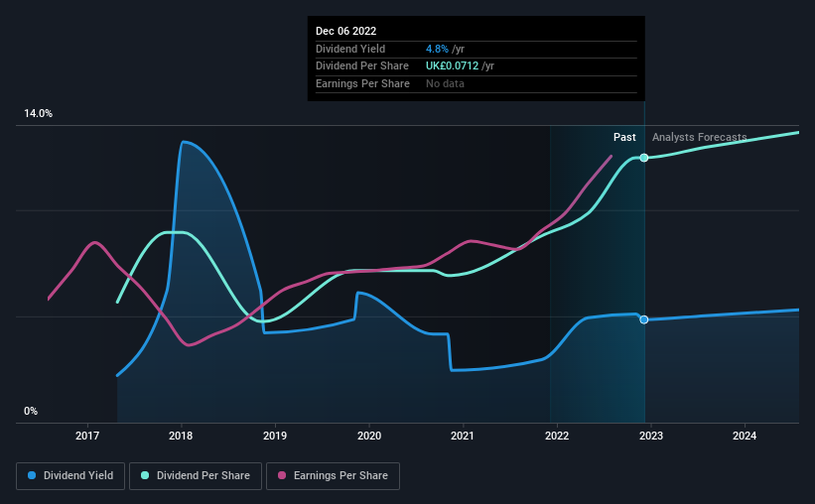Click the 2017 x-axis label

pyautogui.click(x=87, y=436)
